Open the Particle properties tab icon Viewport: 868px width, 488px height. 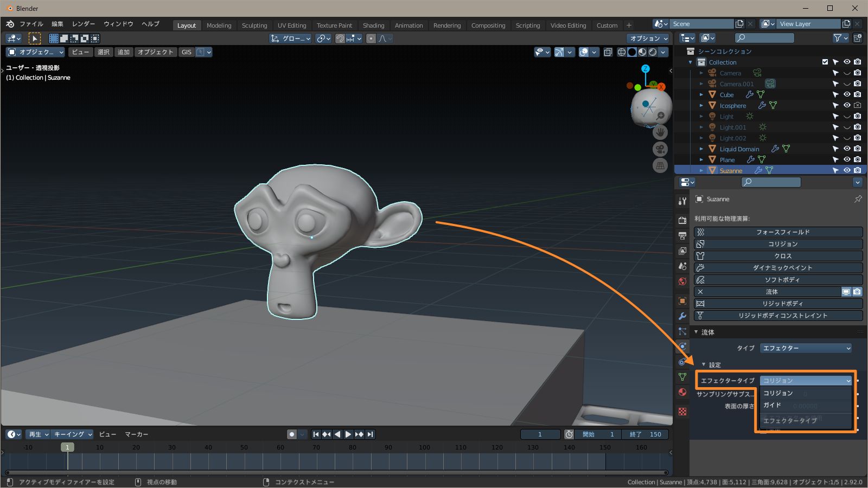pyautogui.click(x=682, y=331)
